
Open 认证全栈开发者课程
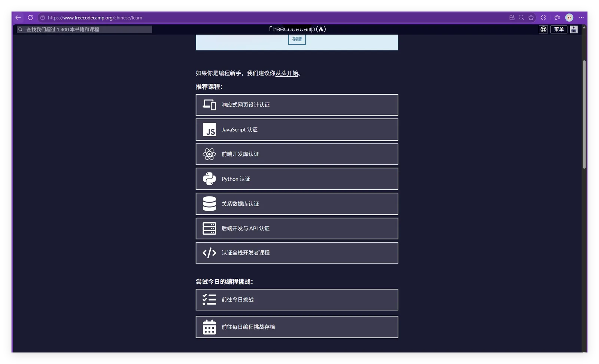point(297,253)
